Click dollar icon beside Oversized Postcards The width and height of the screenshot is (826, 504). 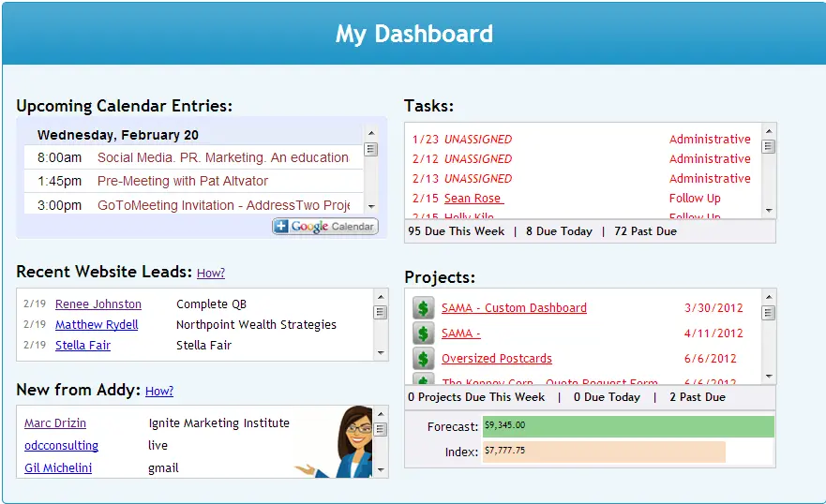point(423,358)
